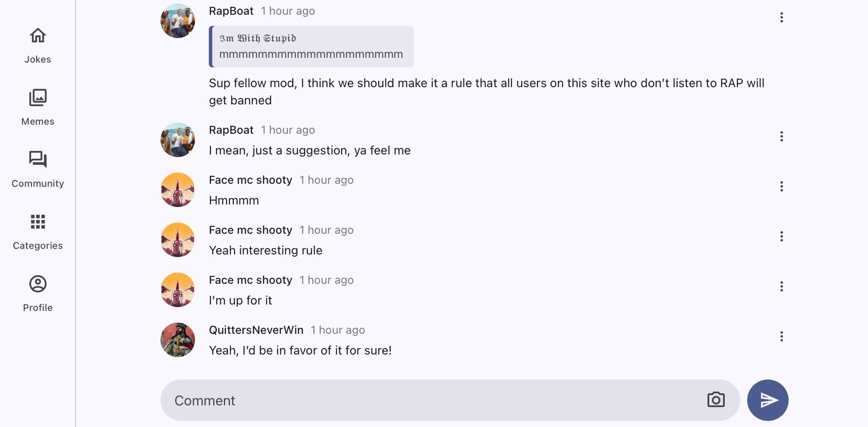868x427 pixels.
Task: Click Face mc shooty's avatar beside "Hmmmm"
Action: (x=178, y=190)
